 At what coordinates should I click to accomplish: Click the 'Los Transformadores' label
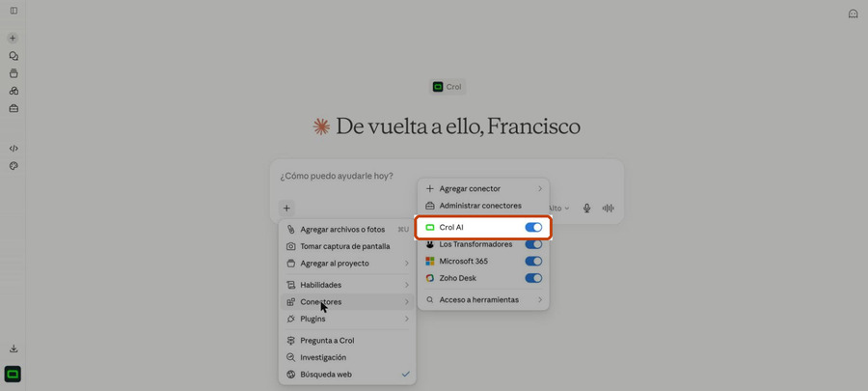click(x=475, y=244)
